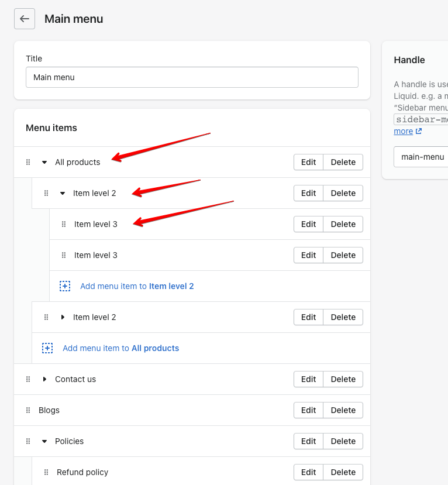Click external link icon next to more
The height and width of the screenshot is (485, 448).
click(419, 131)
